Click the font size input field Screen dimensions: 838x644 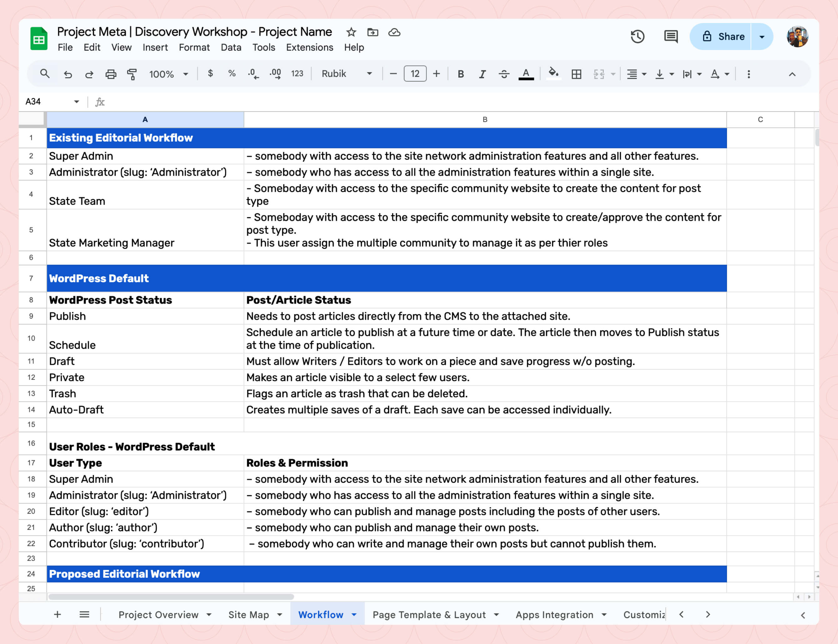pos(415,73)
